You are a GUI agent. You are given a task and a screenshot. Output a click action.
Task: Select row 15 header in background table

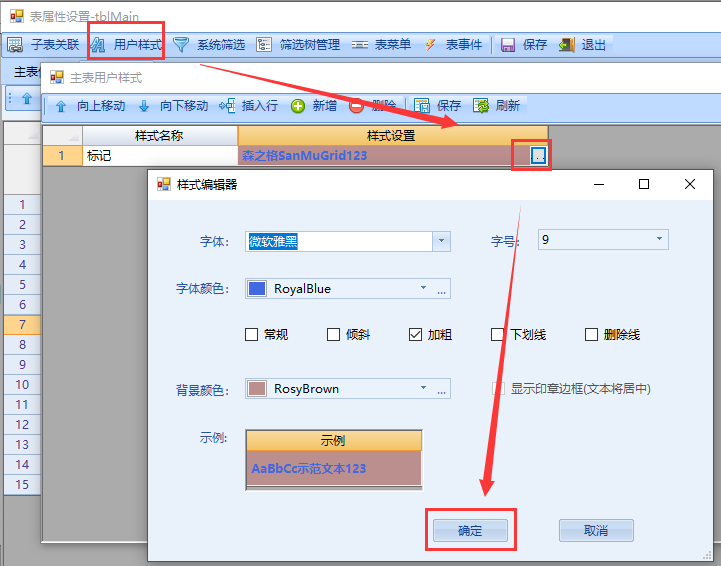pyautogui.click(x=22, y=485)
